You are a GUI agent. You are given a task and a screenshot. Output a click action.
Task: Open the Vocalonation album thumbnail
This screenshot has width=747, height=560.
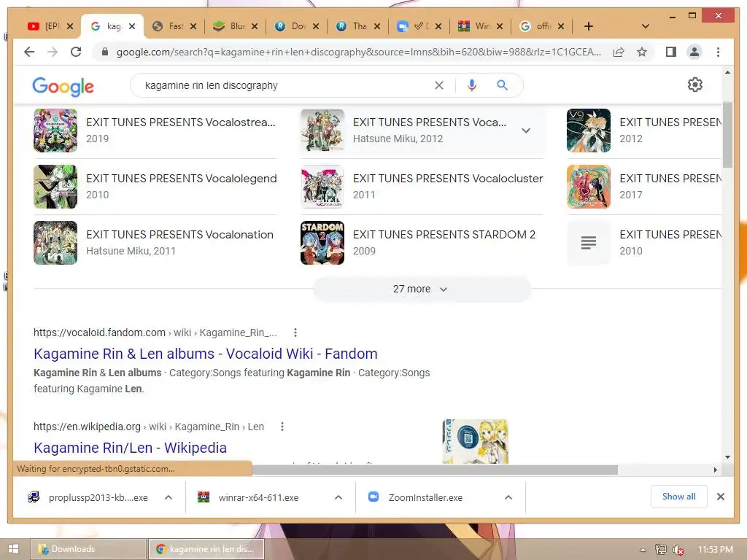(x=55, y=243)
